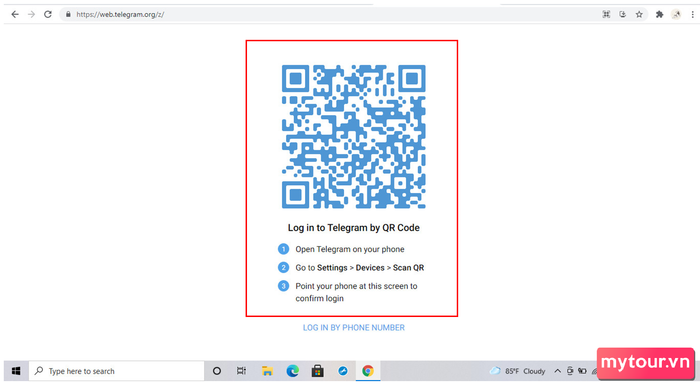Click the install app icon in address bar

(623, 14)
